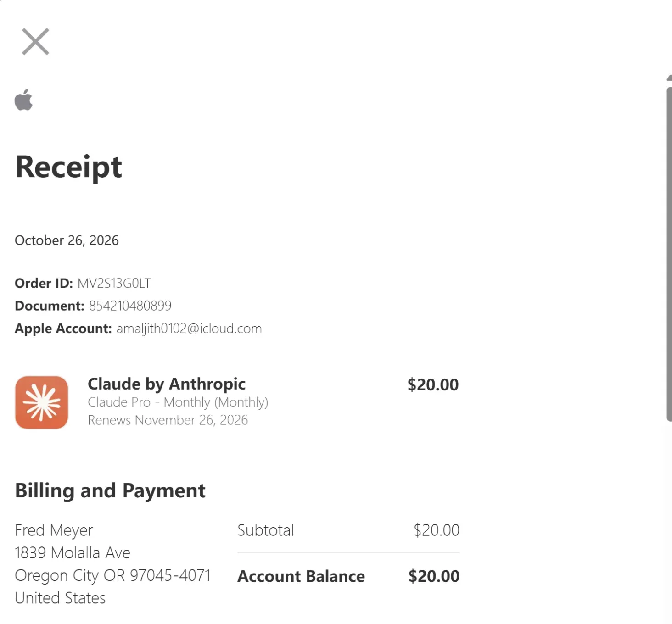Screen dimensions: 672x624
Task: Click the Billing and Payment heading
Action: pyautogui.click(x=110, y=490)
